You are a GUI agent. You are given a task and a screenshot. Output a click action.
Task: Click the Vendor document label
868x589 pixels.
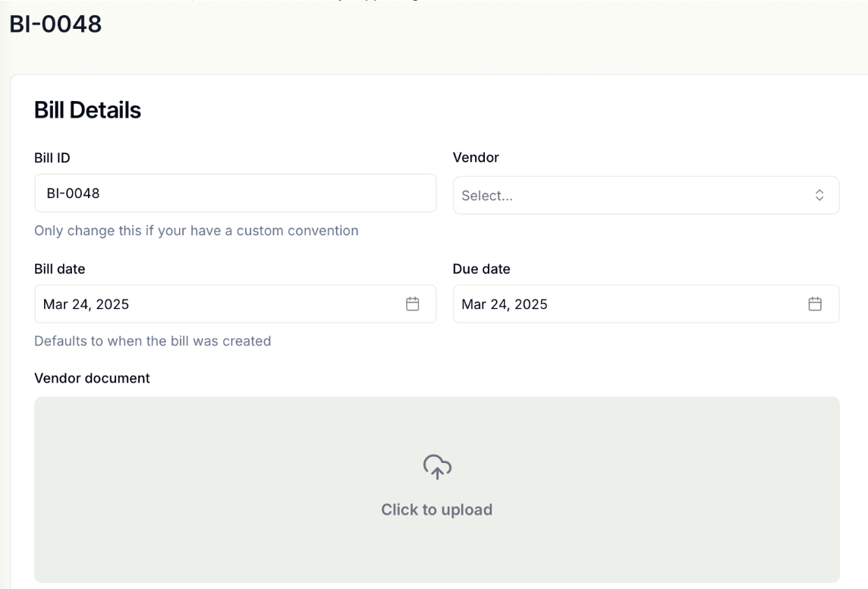coord(92,378)
